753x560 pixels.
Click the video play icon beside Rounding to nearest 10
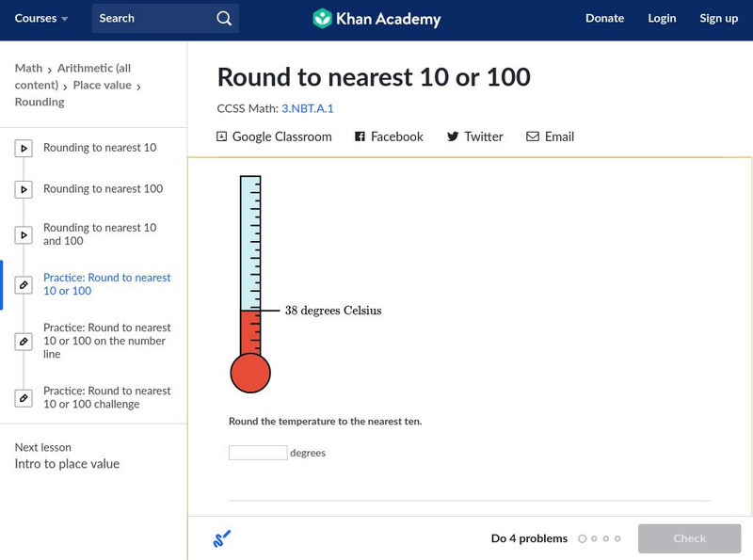coord(24,148)
